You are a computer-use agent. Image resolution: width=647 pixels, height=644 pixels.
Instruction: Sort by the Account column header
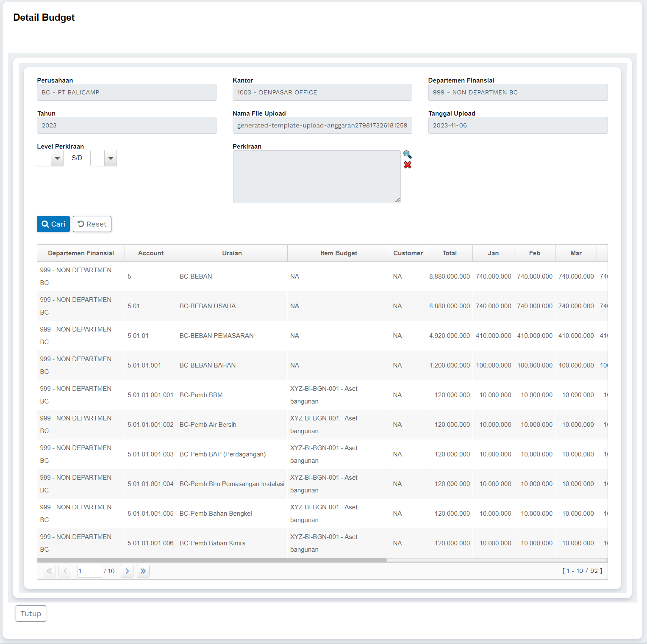click(150, 253)
